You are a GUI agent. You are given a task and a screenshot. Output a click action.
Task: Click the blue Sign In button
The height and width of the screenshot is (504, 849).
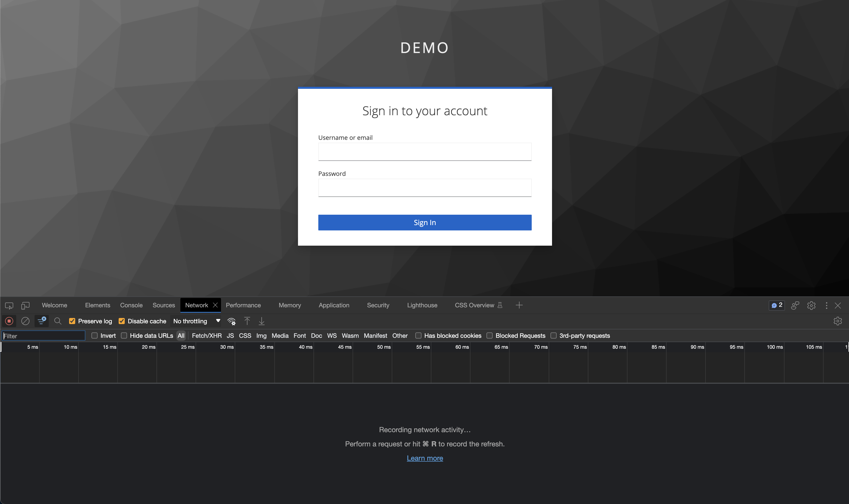coord(425,223)
